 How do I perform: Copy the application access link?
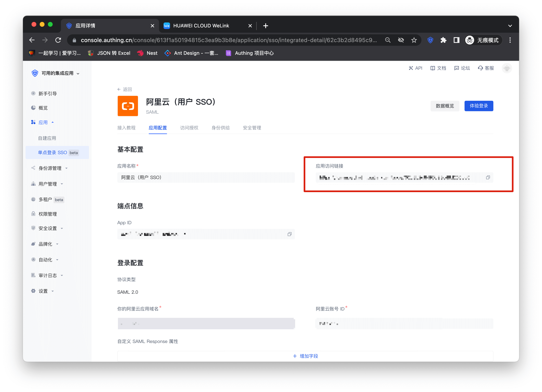[488, 177]
